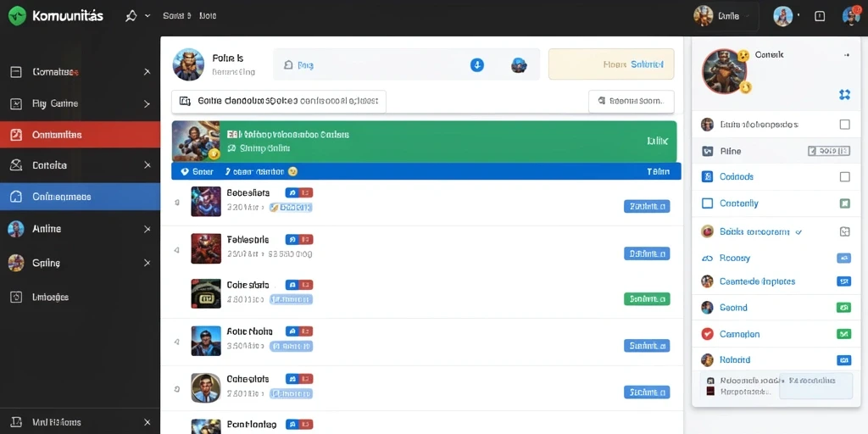Open the Lmioeges sidebar item

tap(50, 298)
